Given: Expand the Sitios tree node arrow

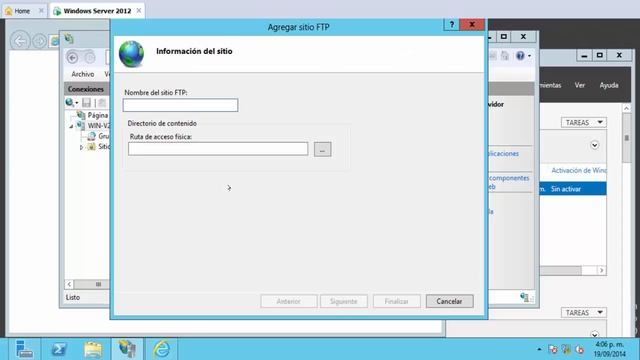Looking at the screenshot, I should [x=81, y=147].
